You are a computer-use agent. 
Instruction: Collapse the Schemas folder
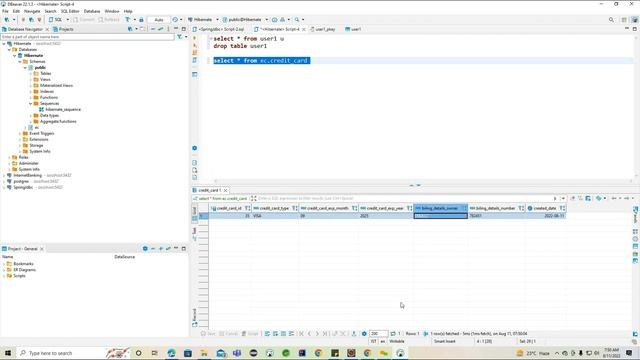20,61
